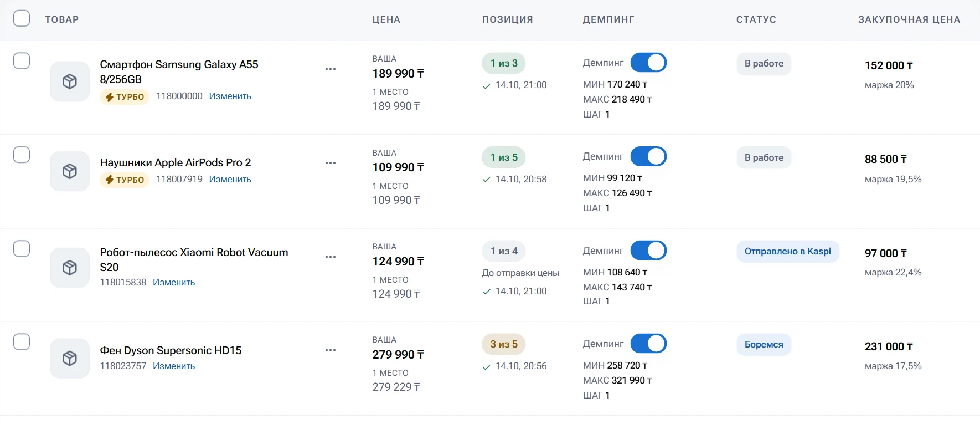
Task: Click the Samsung Galaxy A55 product box icon
Action: 70,81
